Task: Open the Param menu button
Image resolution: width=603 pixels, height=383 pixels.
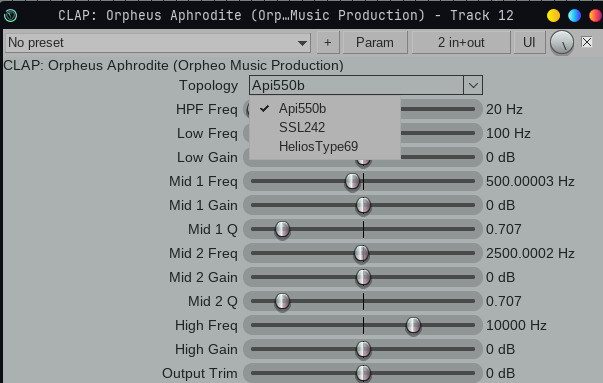Action: (375, 43)
